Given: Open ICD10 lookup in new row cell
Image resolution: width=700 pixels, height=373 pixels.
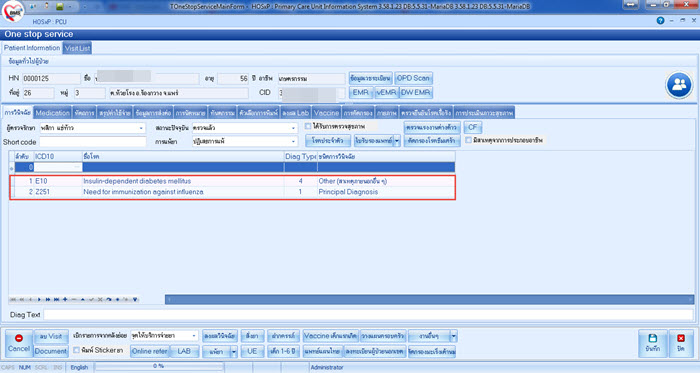Looking at the screenshot, I should pyautogui.click(x=78, y=167).
